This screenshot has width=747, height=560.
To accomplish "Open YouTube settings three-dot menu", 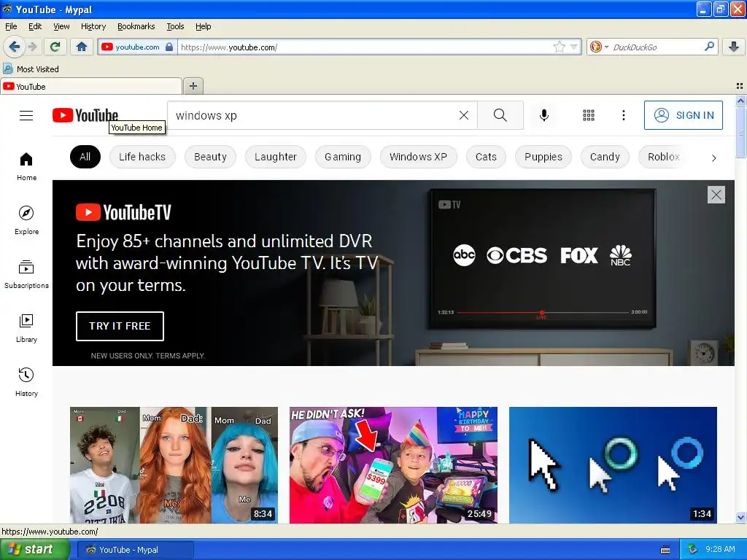I will 623,115.
